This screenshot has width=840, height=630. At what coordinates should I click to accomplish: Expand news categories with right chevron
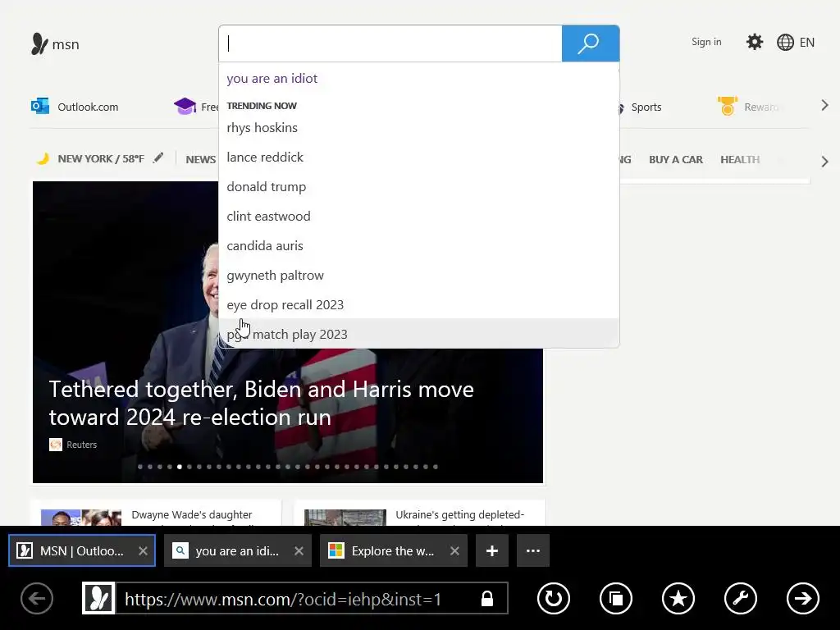pyautogui.click(x=825, y=162)
